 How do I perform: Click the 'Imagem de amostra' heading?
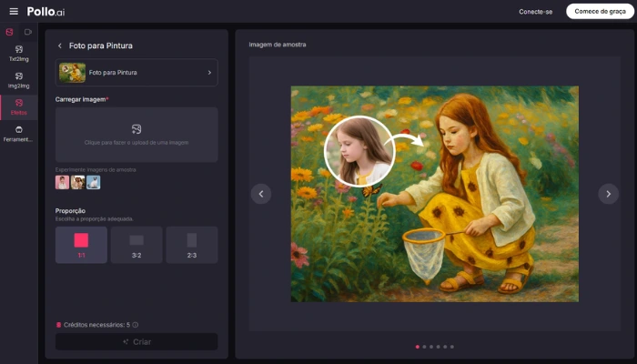278,45
